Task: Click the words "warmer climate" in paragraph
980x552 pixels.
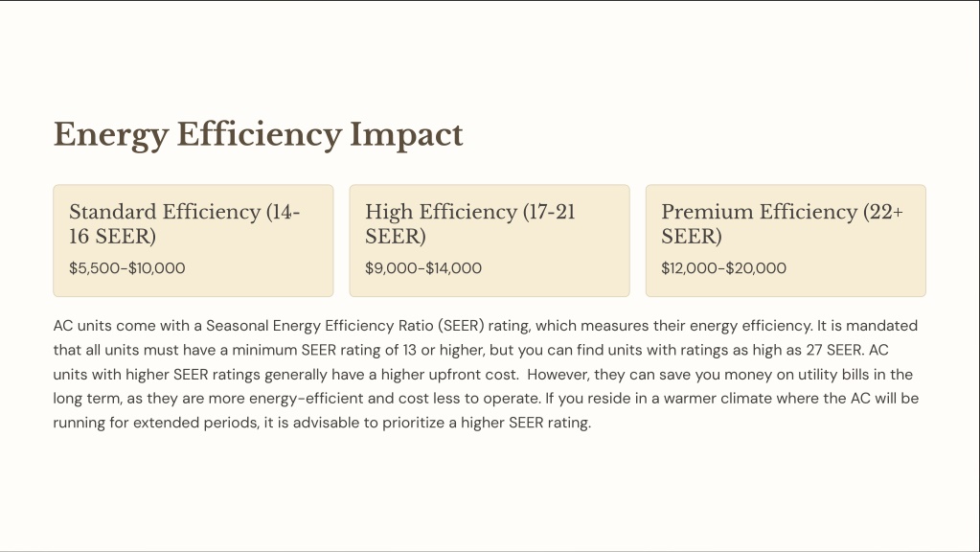Action: click(x=718, y=399)
